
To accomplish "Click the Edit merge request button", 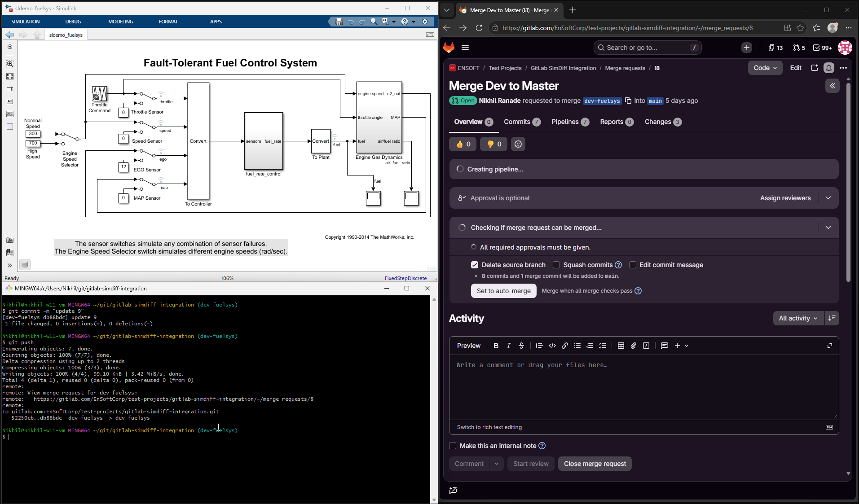I will tap(796, 68).
